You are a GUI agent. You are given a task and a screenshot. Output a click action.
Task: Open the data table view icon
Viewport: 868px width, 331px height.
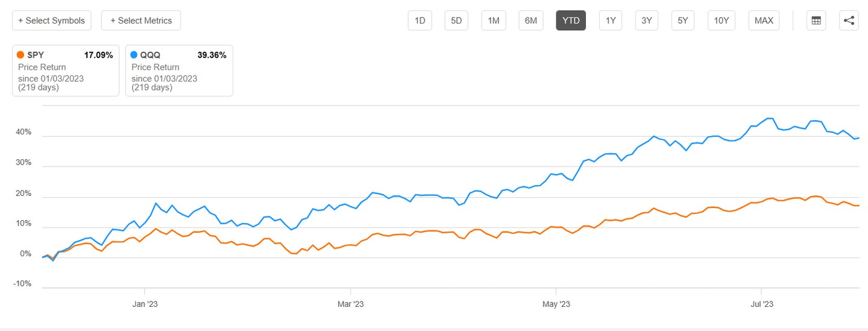pos(816,20)
